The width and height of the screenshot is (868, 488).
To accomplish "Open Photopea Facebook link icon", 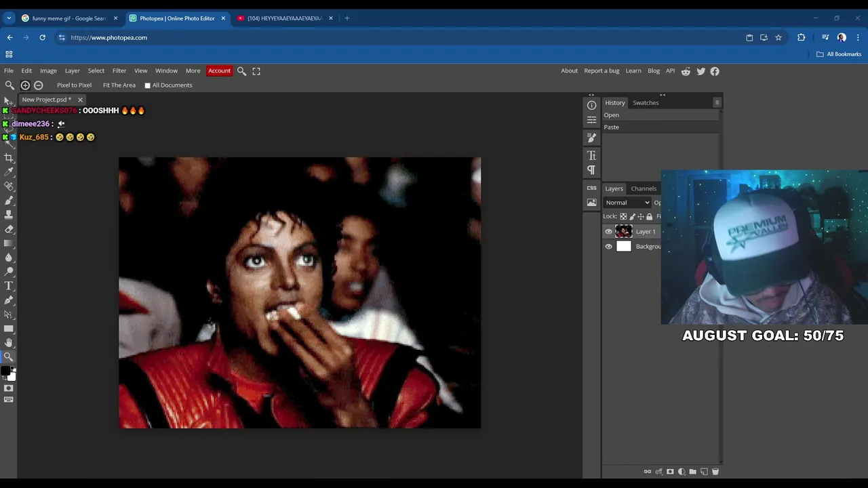I will [x=715, y=71].
